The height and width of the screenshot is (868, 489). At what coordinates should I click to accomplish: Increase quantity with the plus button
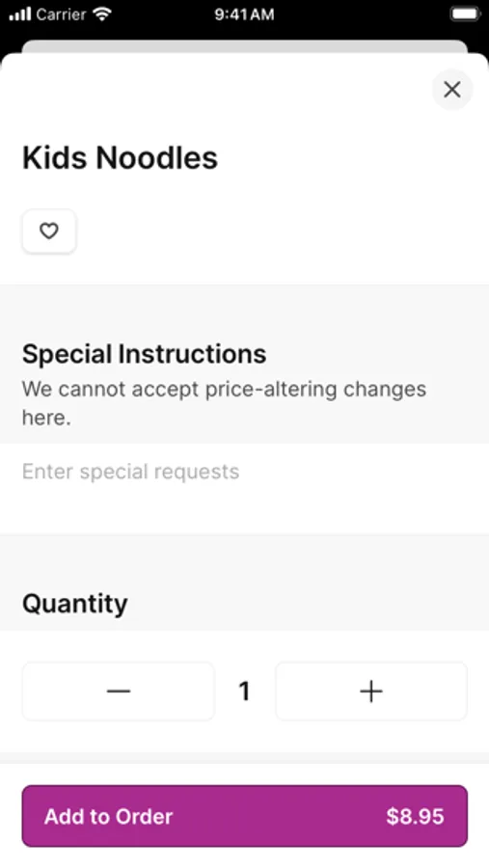tap(371, 691)
